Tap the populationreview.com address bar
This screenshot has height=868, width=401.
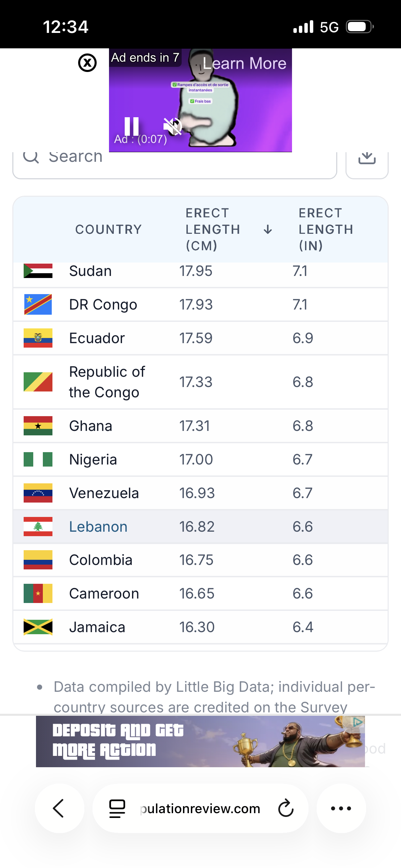click(200, 808)
